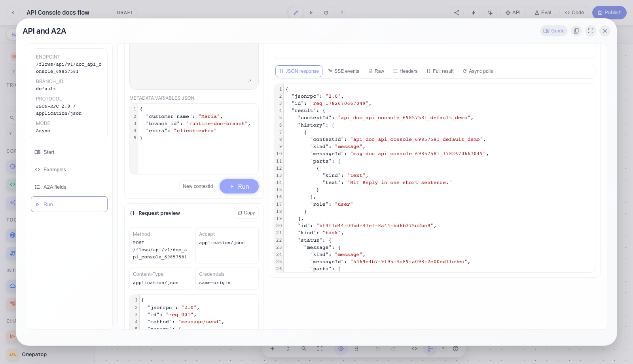Screen dimensions: 633x364
Task: Click inside the metadata variables JSON editor
Action: tap(194, 139)
